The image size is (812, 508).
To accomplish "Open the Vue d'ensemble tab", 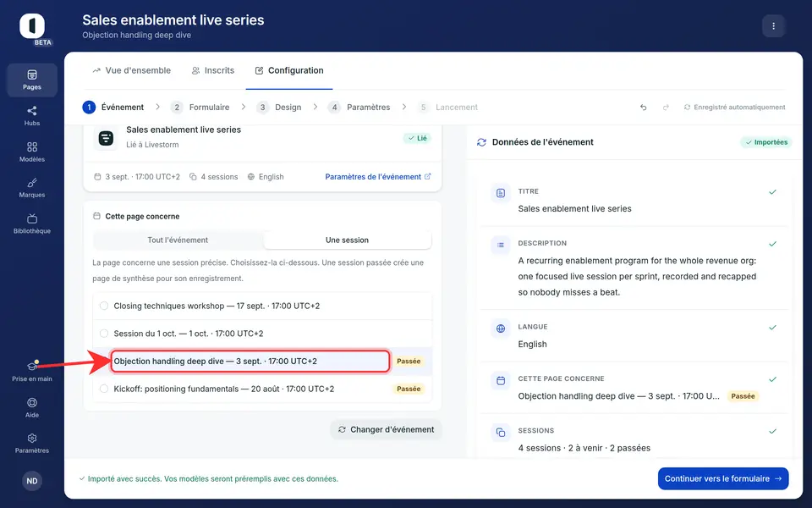I will (x=132, y=70).
